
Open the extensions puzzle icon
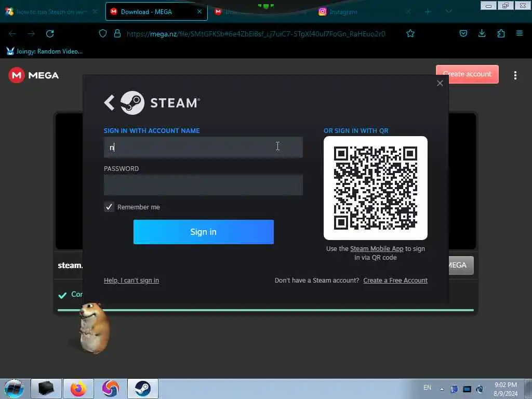point(501,33)
